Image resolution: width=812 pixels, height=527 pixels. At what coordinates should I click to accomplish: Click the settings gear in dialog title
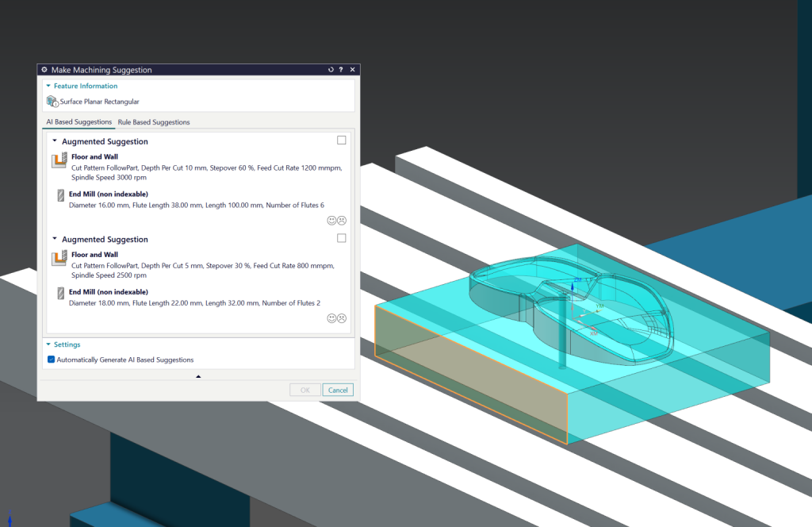[44, 69]
